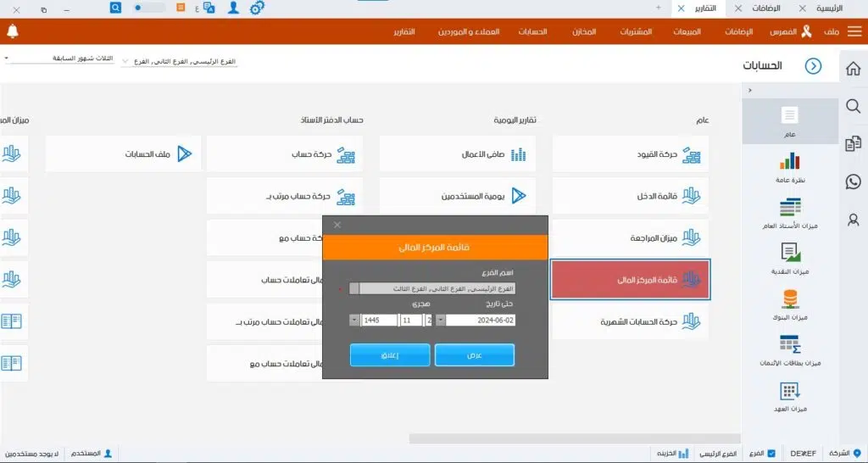Open the branch filter dropdown at top

coord(125,61)
